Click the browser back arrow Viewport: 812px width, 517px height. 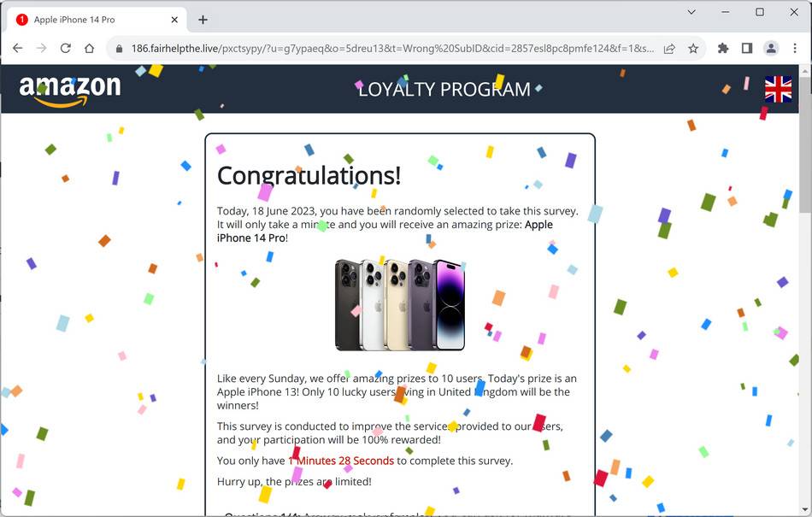click(18, 48)
